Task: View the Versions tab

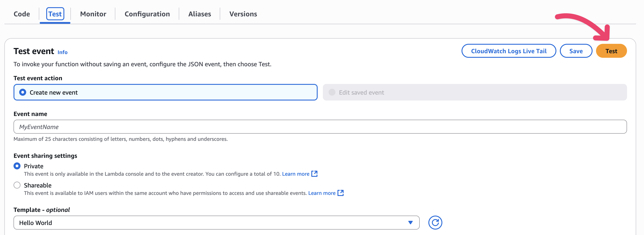Action: click(243, 14)
